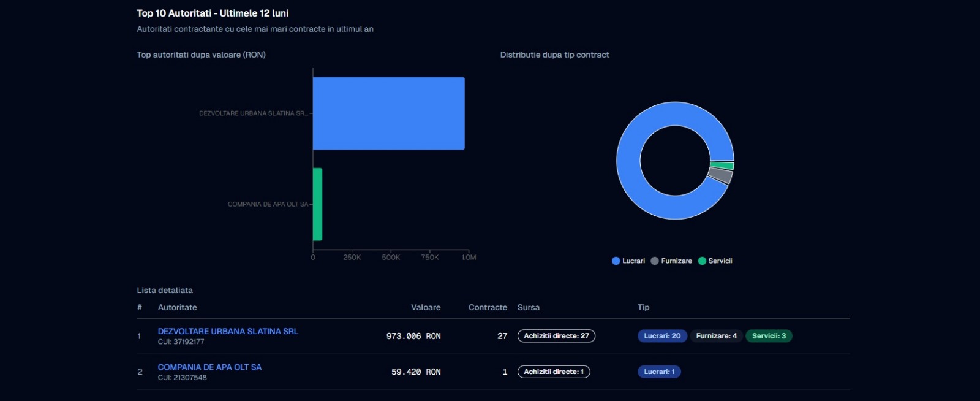Click the Autoritate column header
Image resolution: width=980 pixels, height=401 pixels.
(177, 308)
